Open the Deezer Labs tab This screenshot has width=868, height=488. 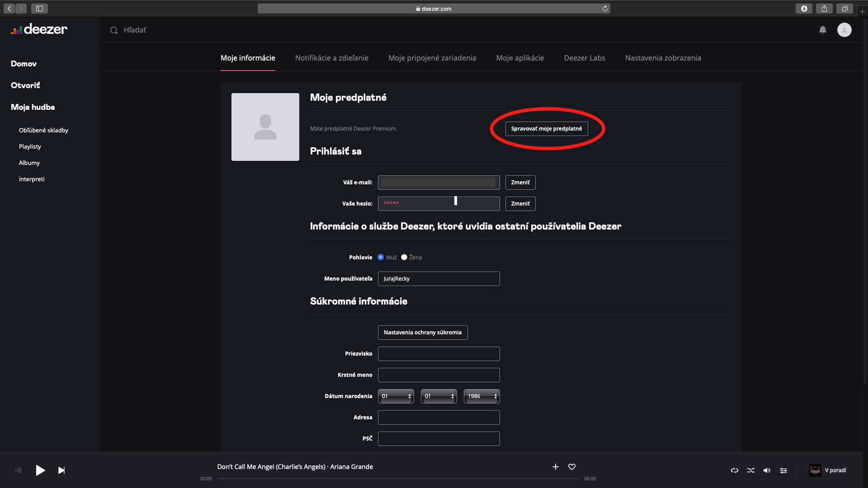point(585,58)
